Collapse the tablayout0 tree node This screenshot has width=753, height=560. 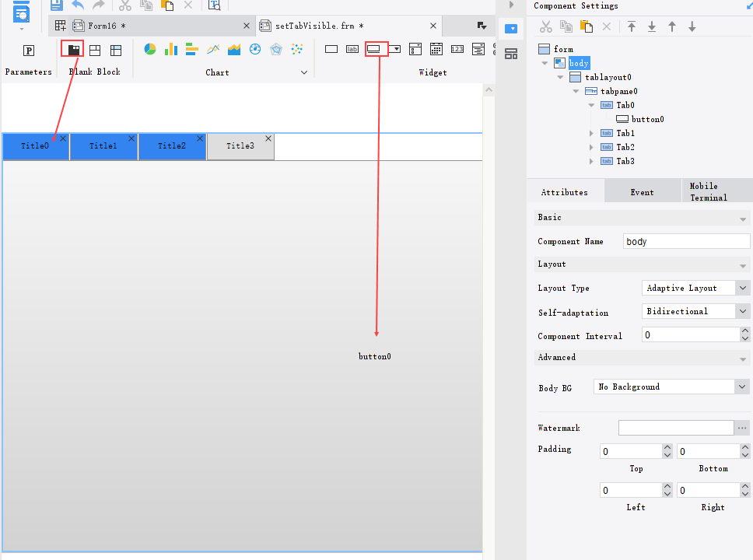pyautogui.click(x=560, y=77)
